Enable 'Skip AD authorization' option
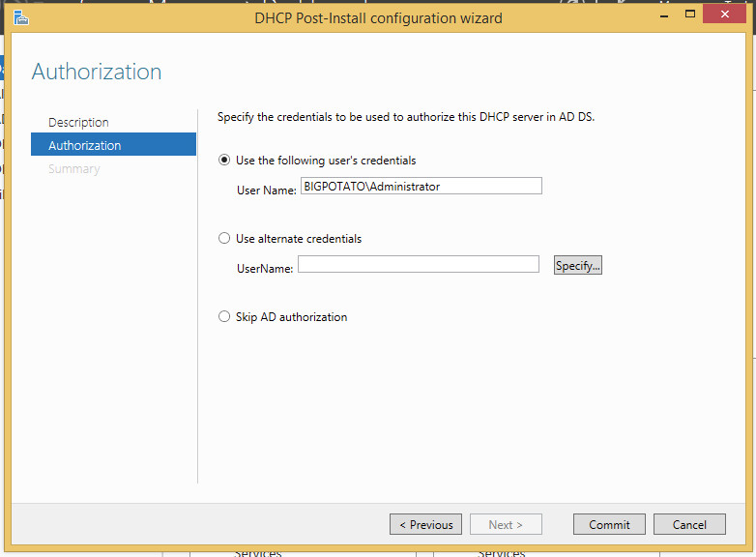Screen dimensions: 756x557 pyautogui.click(x=225, y=317)
